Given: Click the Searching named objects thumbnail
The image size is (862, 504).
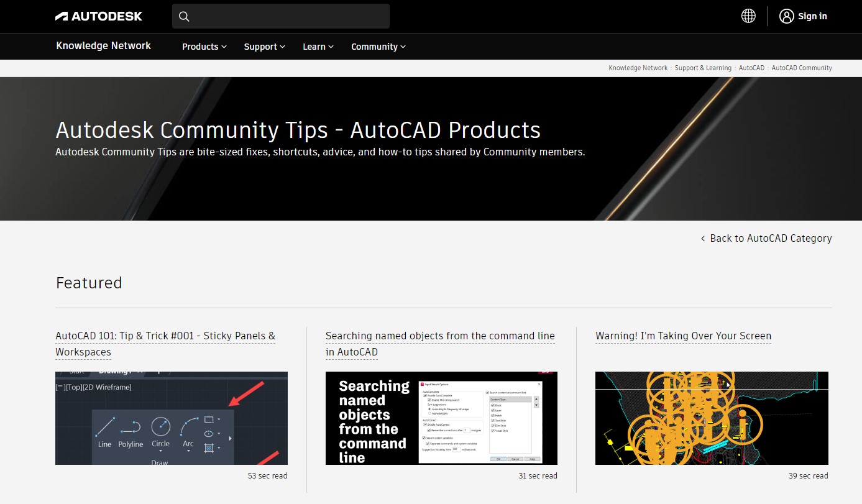Looking at the screenshot, I should click(x=441, y=418).
